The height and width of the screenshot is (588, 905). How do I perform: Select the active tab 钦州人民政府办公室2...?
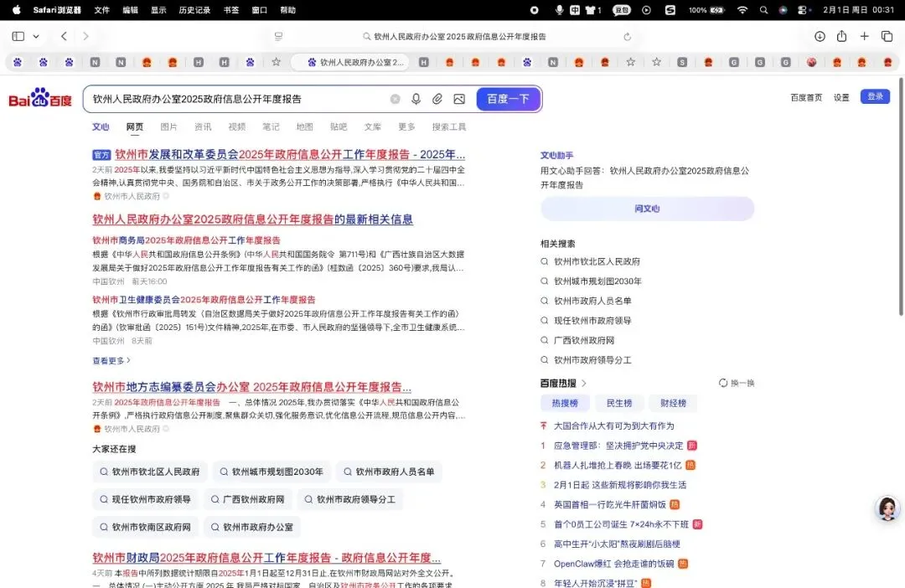(x=351, y=62)
